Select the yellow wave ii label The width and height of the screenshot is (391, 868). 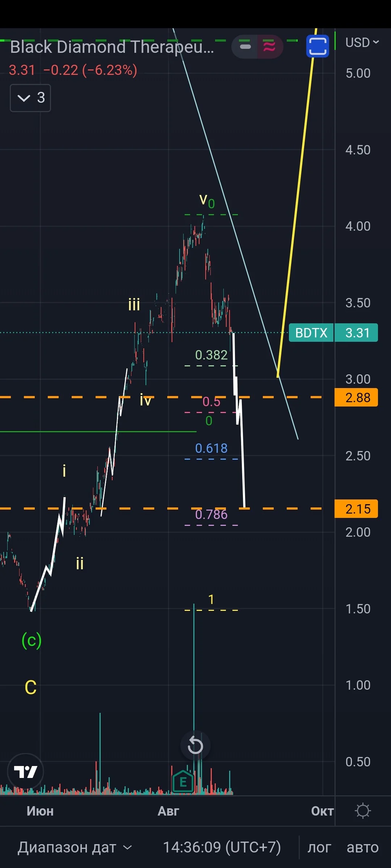(x=80, y=563)
